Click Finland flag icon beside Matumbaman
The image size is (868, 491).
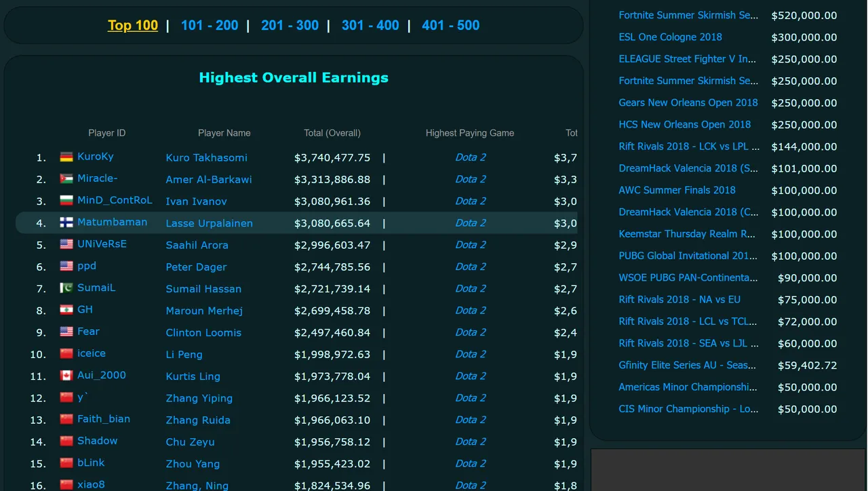66,222
